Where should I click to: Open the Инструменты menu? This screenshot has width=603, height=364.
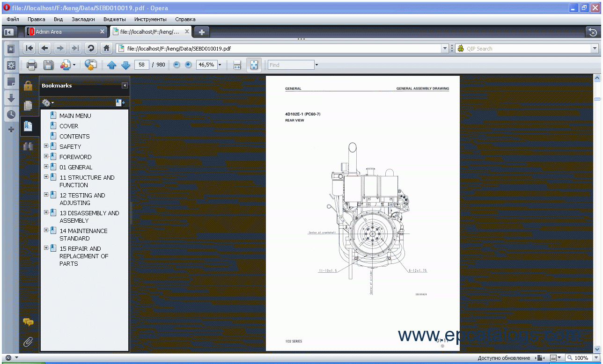click(x=150, y=19)
